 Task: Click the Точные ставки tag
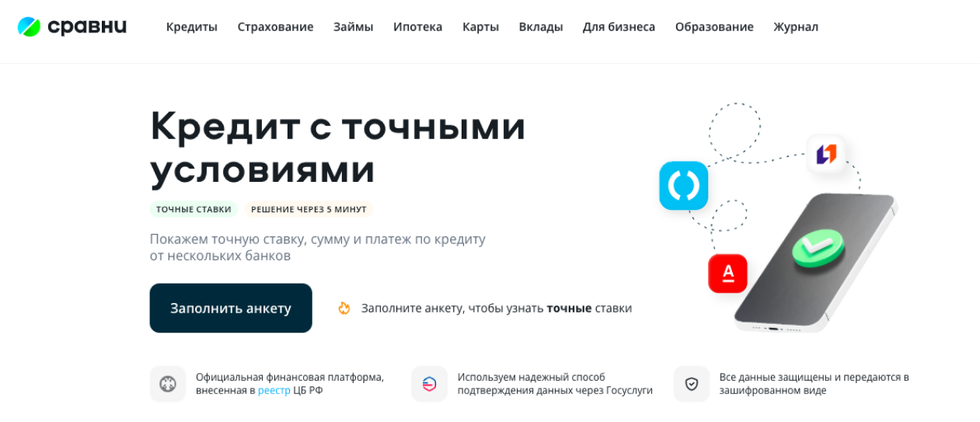coord(194,209)
